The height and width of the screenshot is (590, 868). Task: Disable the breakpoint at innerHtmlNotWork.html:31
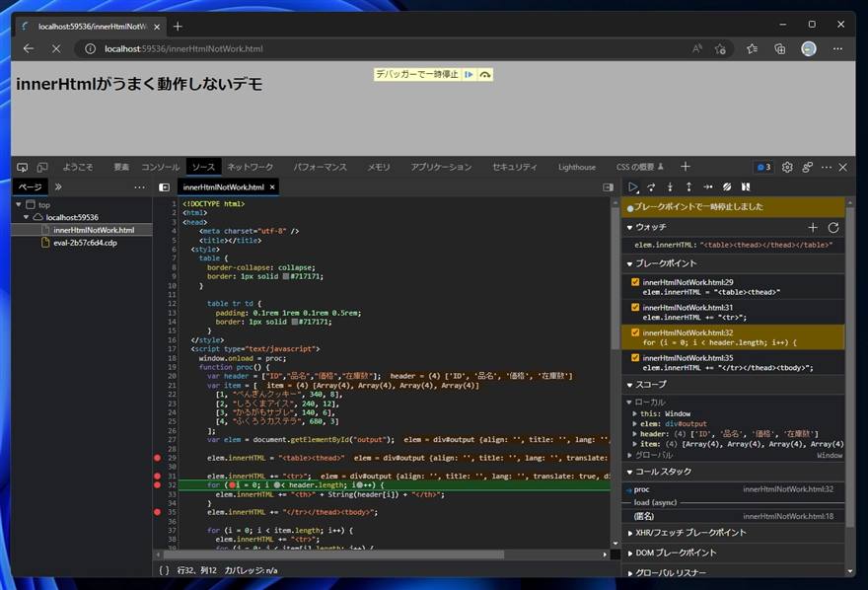click(x=635, y=307)
